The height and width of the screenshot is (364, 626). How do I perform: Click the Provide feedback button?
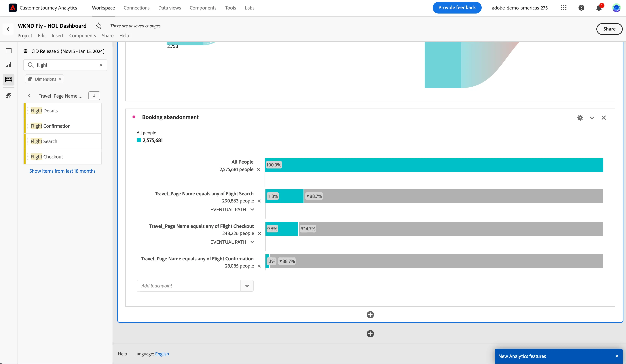click(x=457, y=8)
